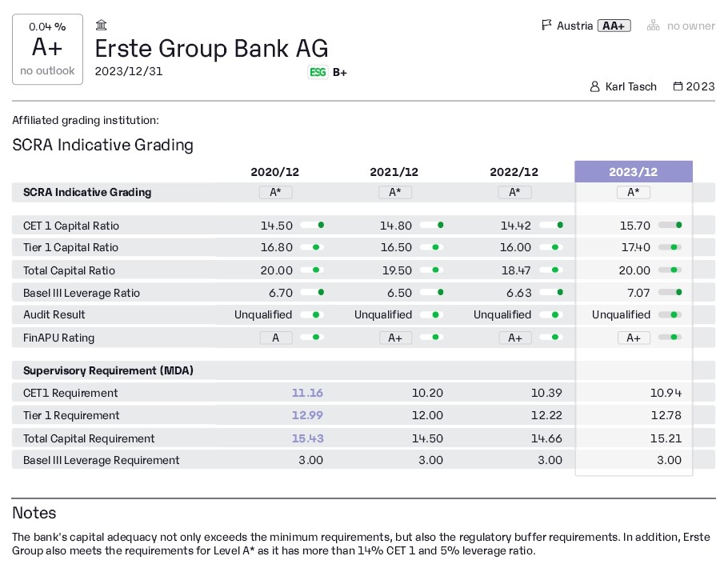Click the FinAPU Rating row label

coord(59,338)
